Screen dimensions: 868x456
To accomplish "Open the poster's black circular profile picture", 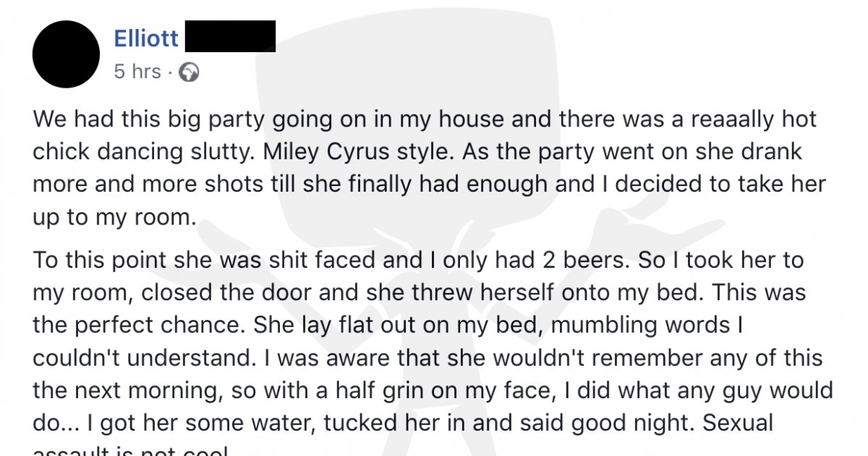I will [x=66, y=54].
